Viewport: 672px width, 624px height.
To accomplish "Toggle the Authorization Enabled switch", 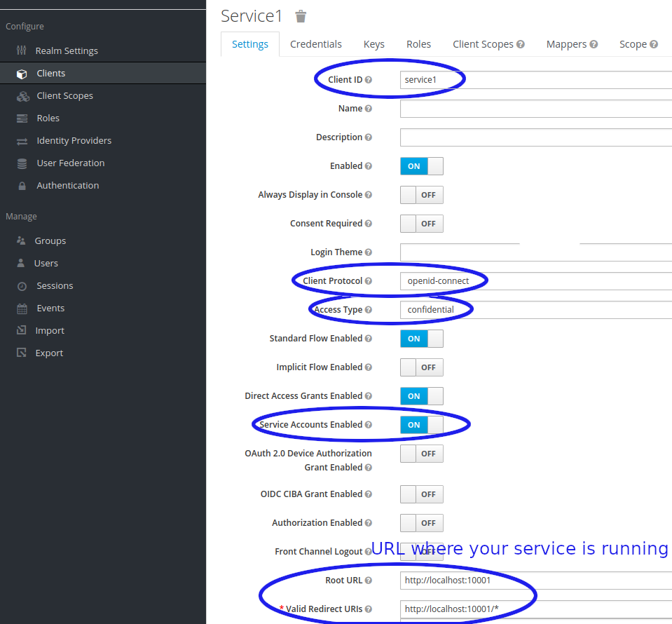I will [422, 523].
